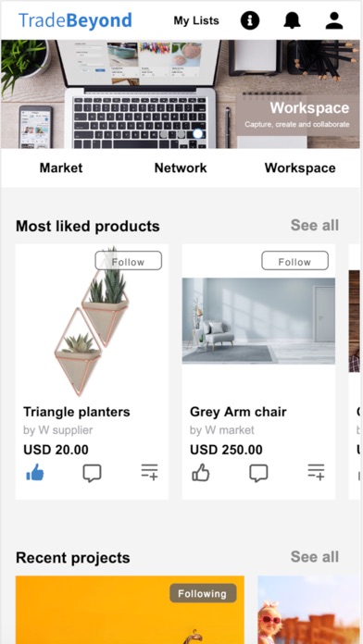The image size is (363, 644).
Task: Comment on Grey Arm chair
Action: pyautogui.click(x=258, y=473)
